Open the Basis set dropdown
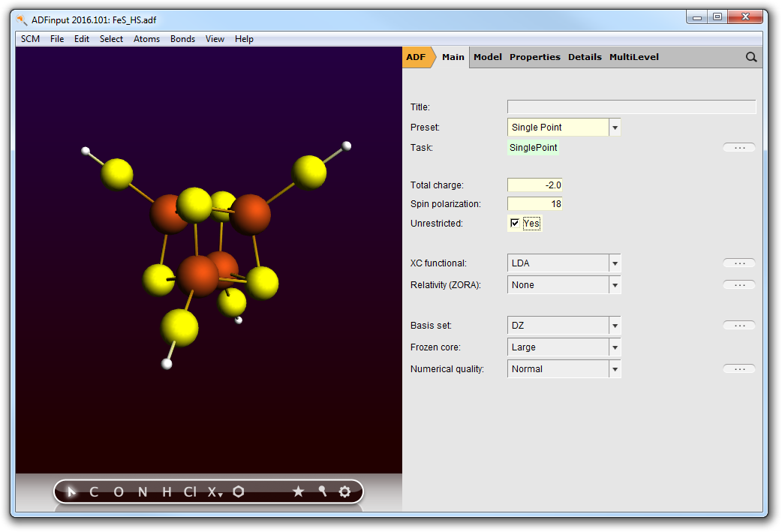Viewport: 782px width, 532px height. 615,326
